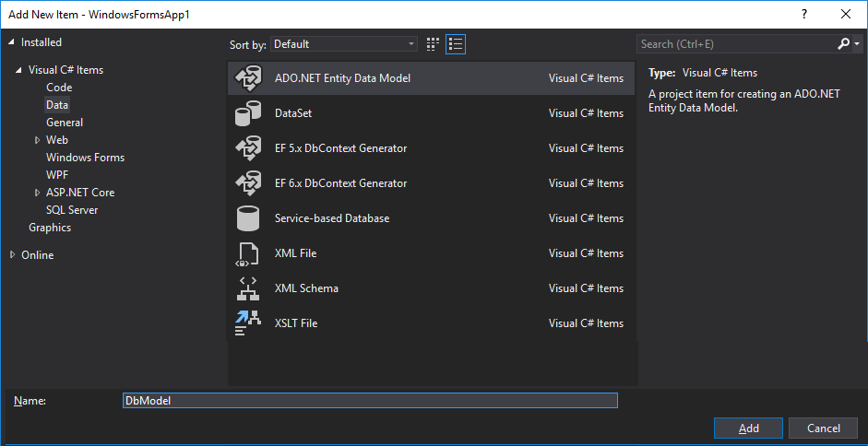Expand the Web tree node
Image resolution: width=868 pixels, height=446 pixels.
pyautogui.click(x=37, y=140)
